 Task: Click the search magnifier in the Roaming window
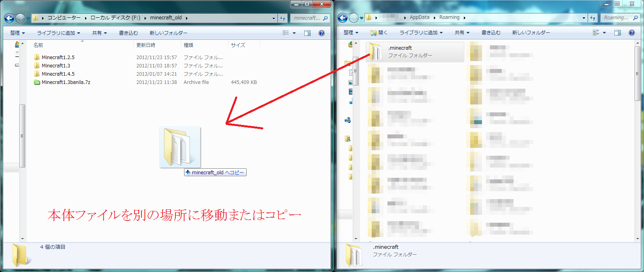[635, 18]
